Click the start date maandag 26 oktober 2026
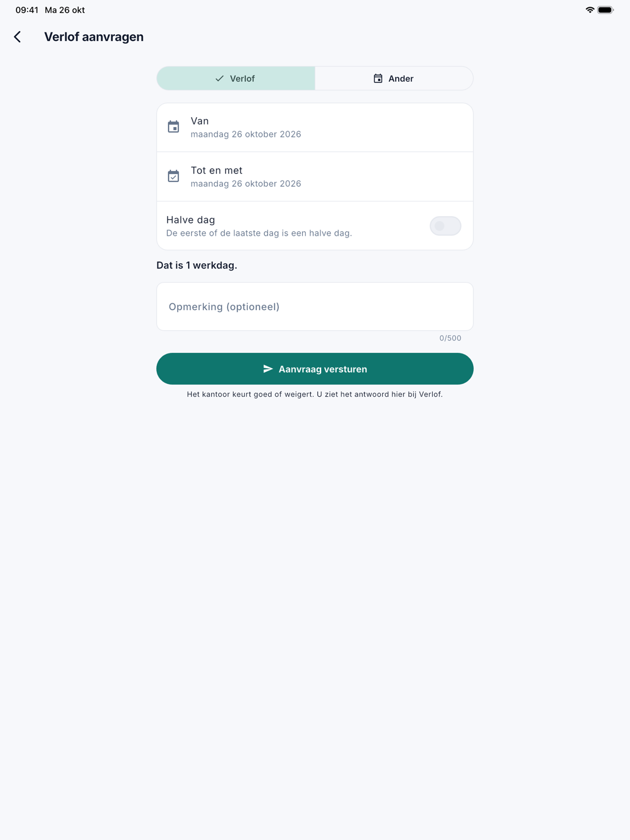630x840 pixels. (246, 134)
